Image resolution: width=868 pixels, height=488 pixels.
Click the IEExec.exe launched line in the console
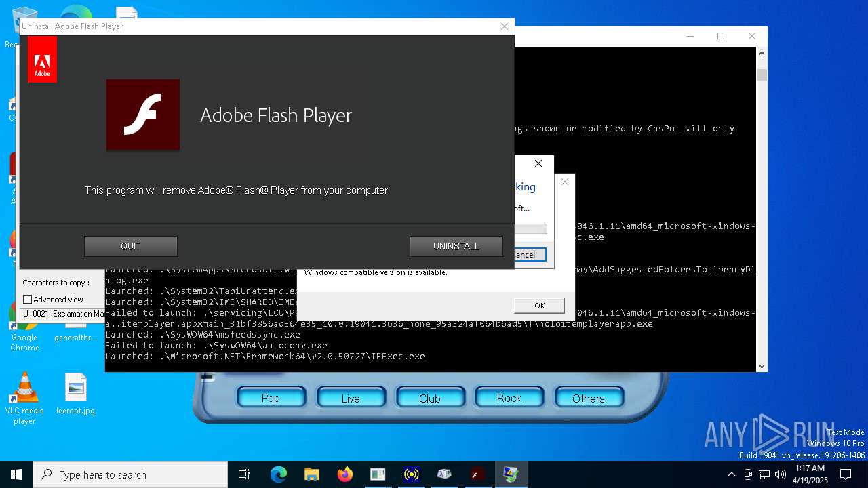click(x=265, y=356)
